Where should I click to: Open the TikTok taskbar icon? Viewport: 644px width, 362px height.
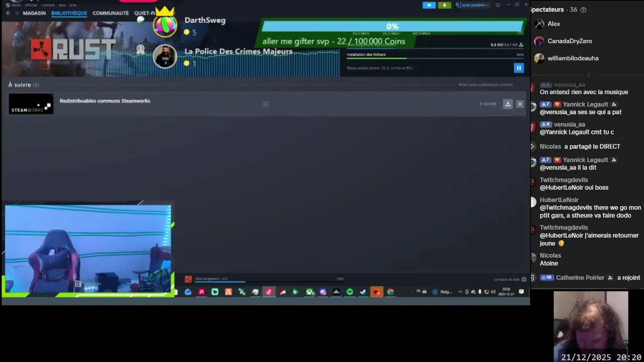tap(269, 292)
